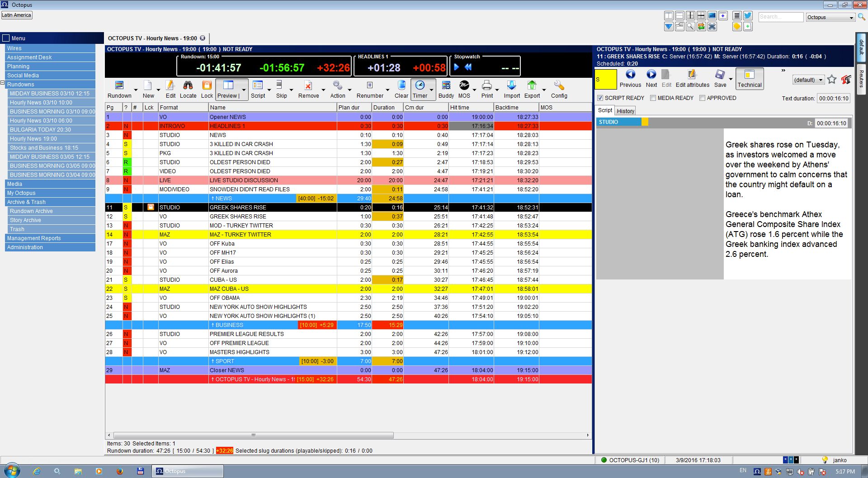Click the Renumber toolbar icon
This screenshot has width=868, height=478.
pos(369,85)
